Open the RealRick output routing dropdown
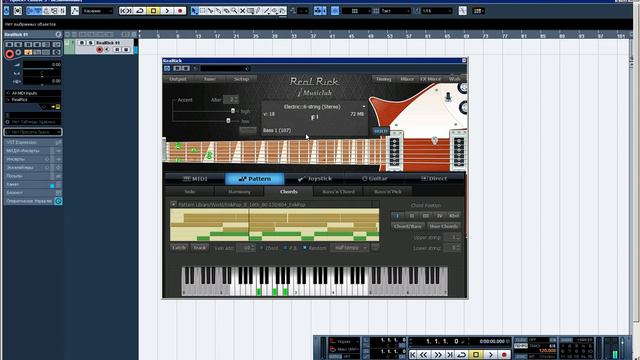The width and height of the screenshot is (640, 360). pos(33,100)
